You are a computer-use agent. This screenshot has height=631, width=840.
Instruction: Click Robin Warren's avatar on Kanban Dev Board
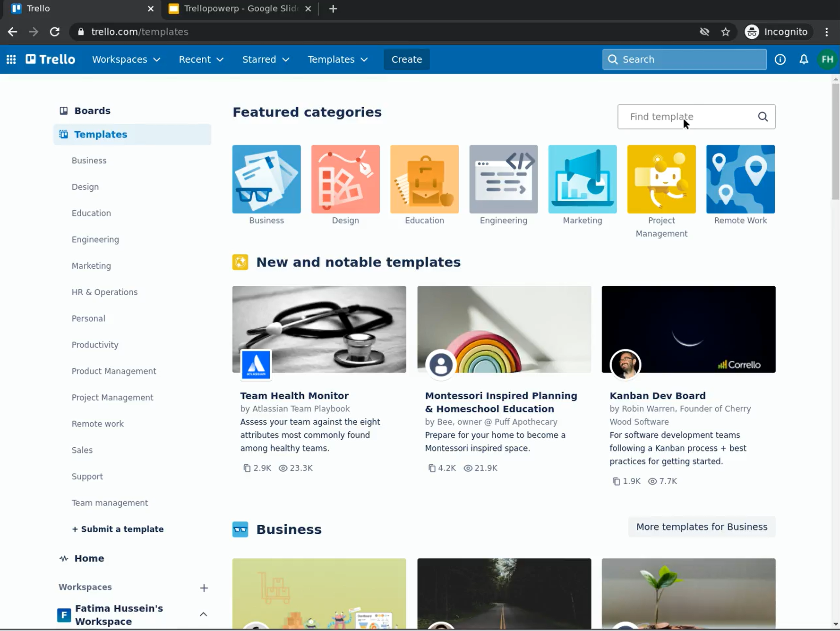pyautogui.click(x=625, y=365)
